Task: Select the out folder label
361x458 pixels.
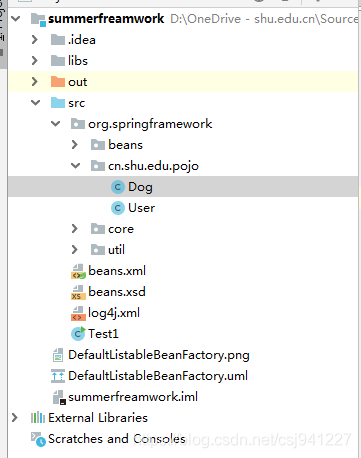Action: point(77,82)
